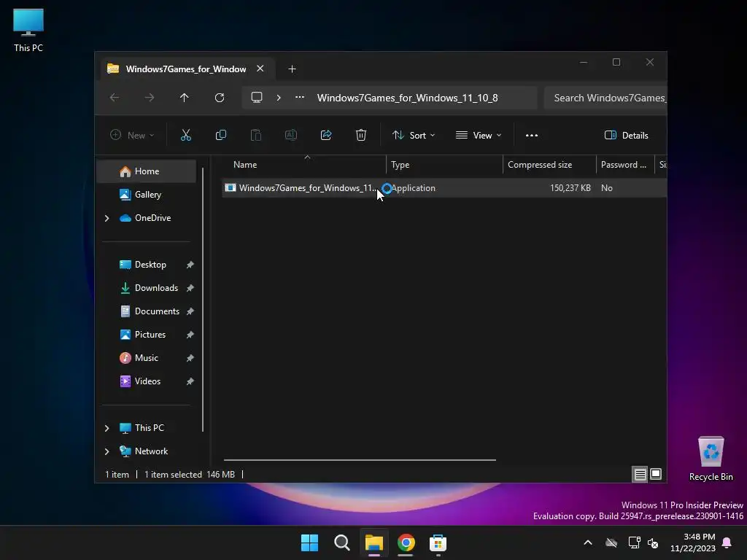Click the horizontal scrollbar in file list

(x=360, y=460)
